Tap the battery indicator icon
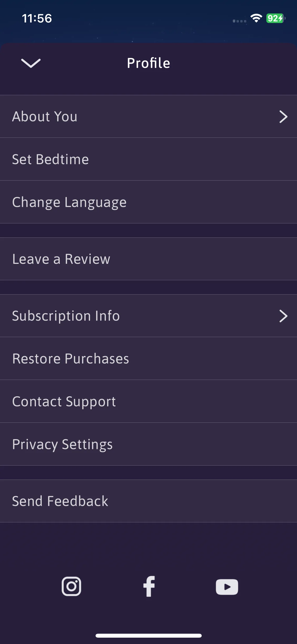This screenshot has height=644, width=297. point(276,18)
